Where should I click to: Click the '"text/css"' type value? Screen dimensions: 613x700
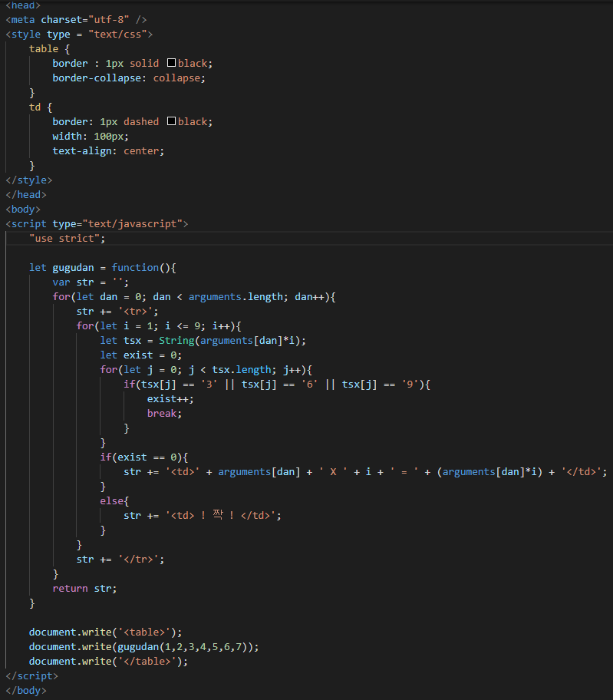tap(118, 35)
